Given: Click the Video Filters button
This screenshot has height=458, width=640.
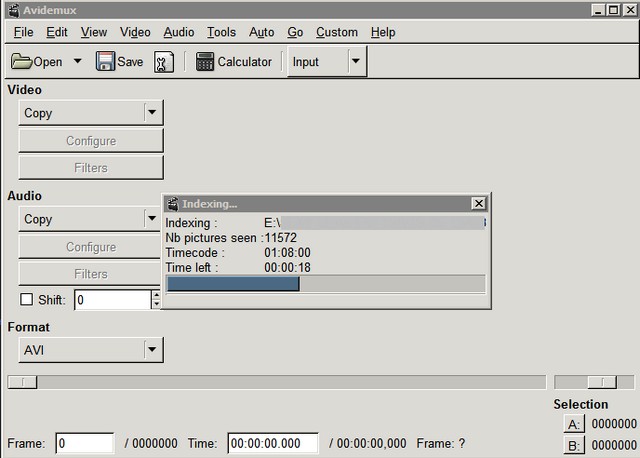Looking at the screenshot, I should [x=91, y=168].
